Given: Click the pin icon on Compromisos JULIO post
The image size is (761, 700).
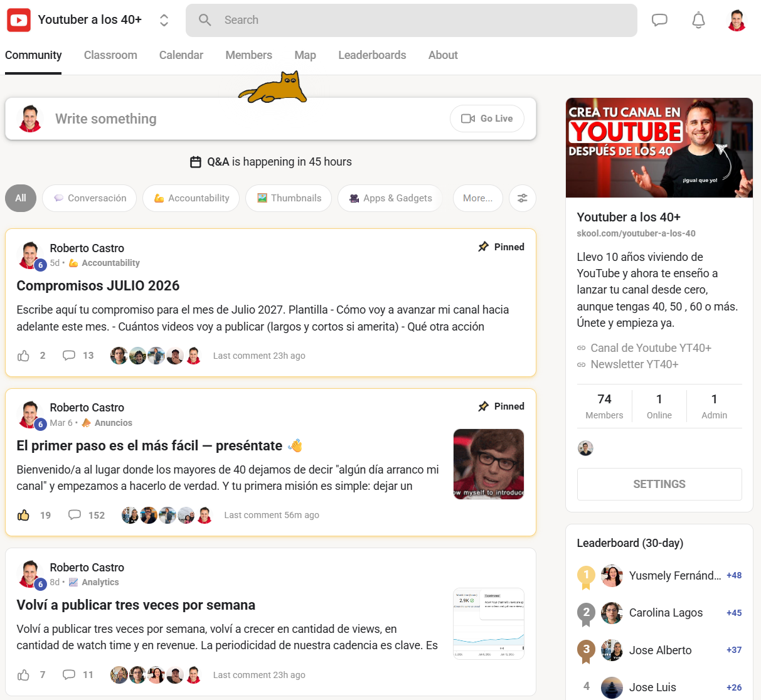Looking at the screenshot, I should click(x=483, y=247).
